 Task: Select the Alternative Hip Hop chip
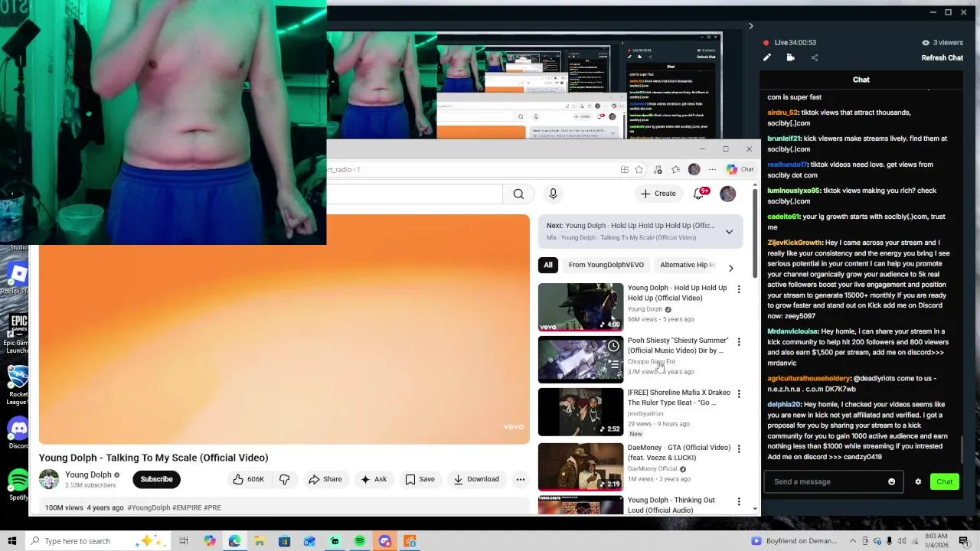pos(687,265)
